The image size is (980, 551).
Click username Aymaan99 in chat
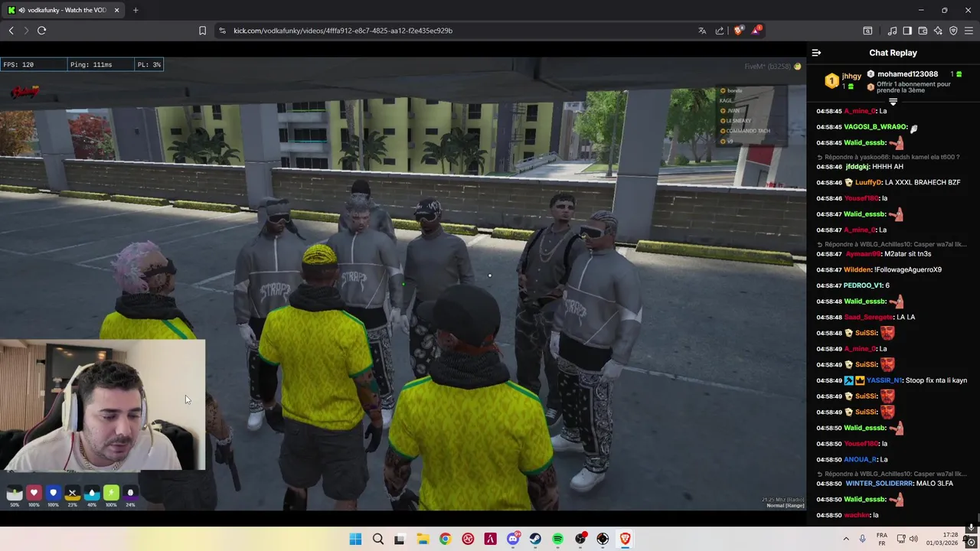[x=863, y=254]
